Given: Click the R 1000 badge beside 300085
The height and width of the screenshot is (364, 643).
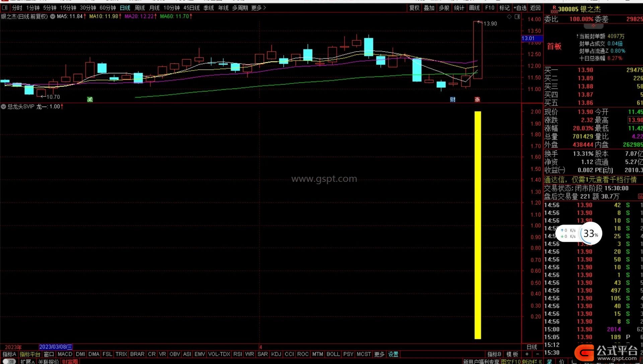Looking at the screenshot, I should (x=554, y=9).
